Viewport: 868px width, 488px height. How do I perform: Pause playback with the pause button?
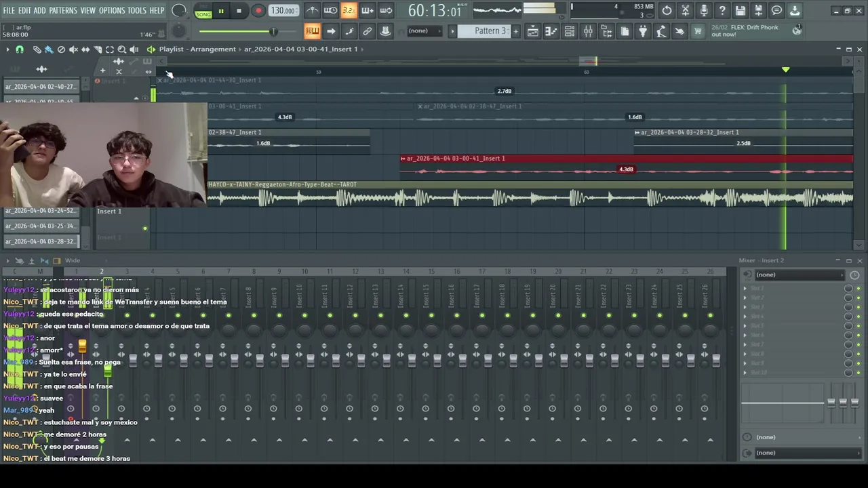click(221, 11)
